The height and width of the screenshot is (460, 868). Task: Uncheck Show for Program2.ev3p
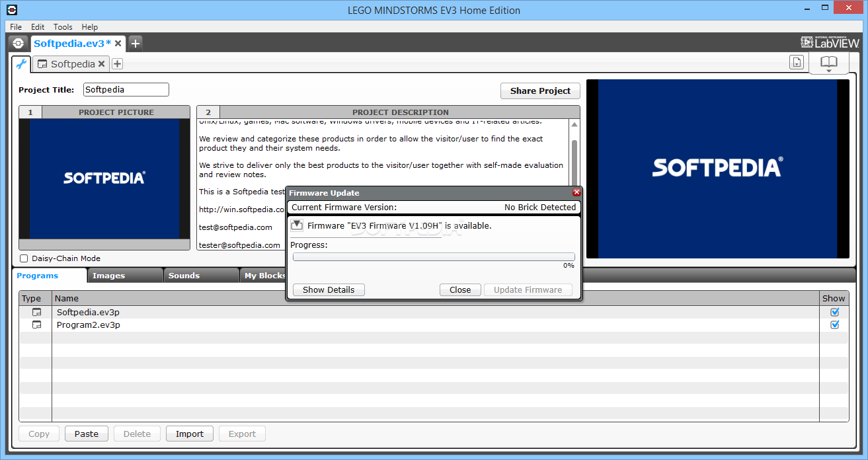click(834, 325)
